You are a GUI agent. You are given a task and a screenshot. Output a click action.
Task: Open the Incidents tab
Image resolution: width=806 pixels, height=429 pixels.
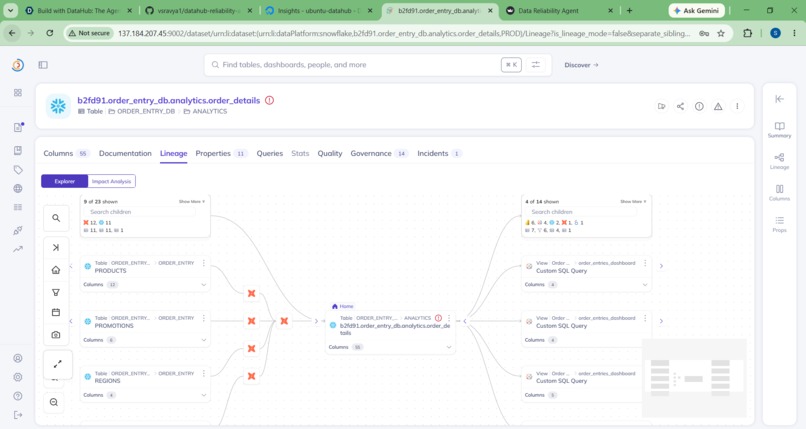click(439, 153)
